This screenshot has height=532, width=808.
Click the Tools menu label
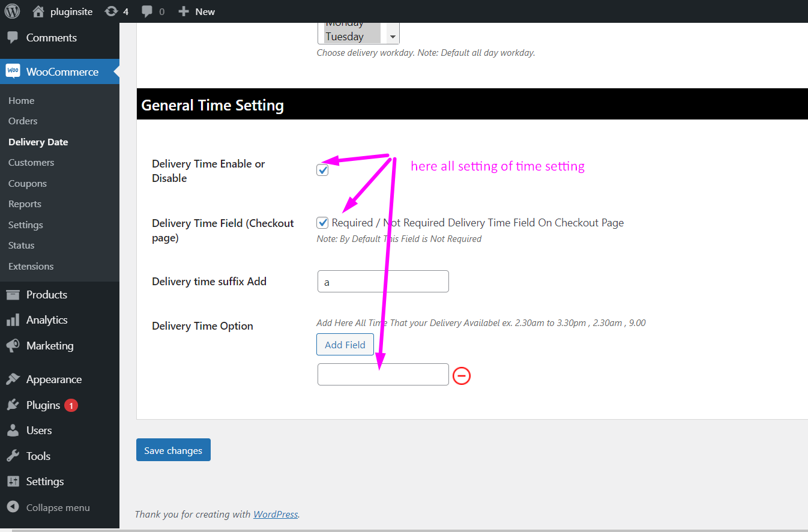(x=38, y=456)
